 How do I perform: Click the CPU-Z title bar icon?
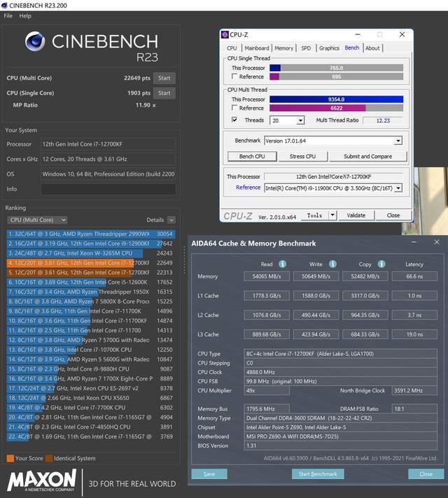coord(225,34)
